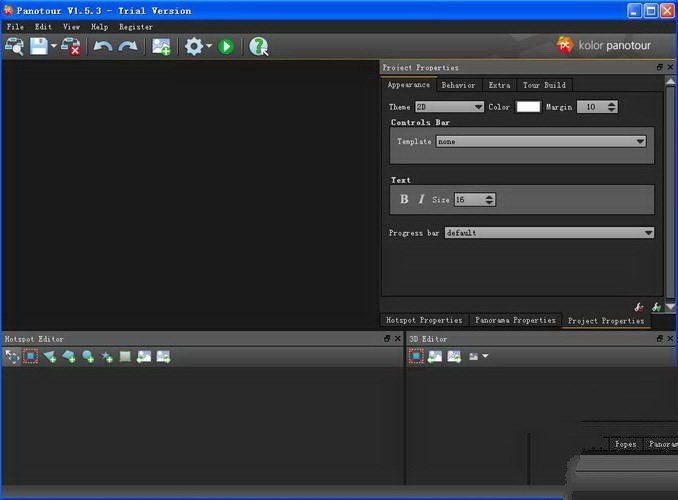Save the project with the floppy icon

[x=39, y=46]
